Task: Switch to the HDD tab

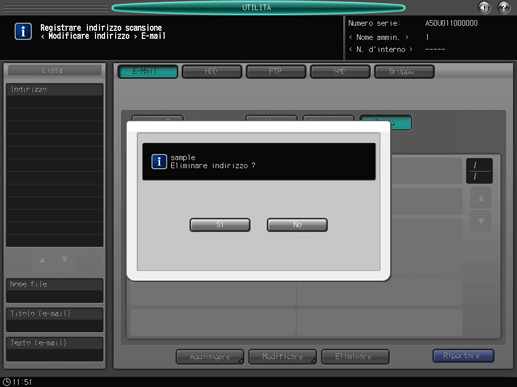Action: [212, 71]
